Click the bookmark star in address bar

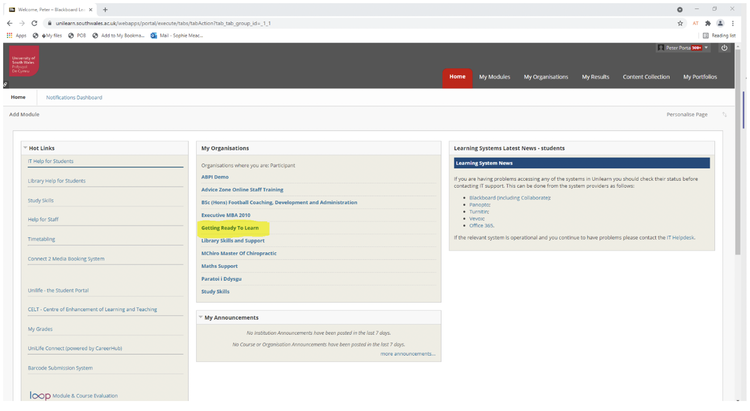[x=680, y=22]
